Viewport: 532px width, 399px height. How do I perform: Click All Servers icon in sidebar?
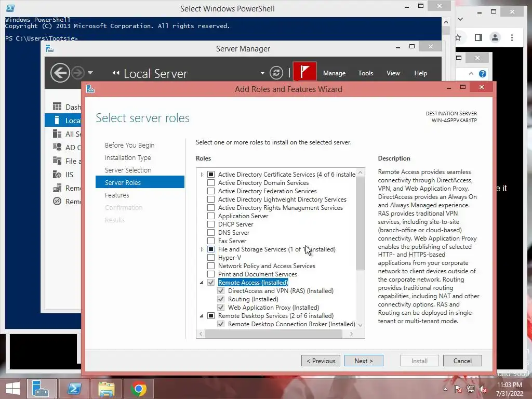click(x=57, y=134)
